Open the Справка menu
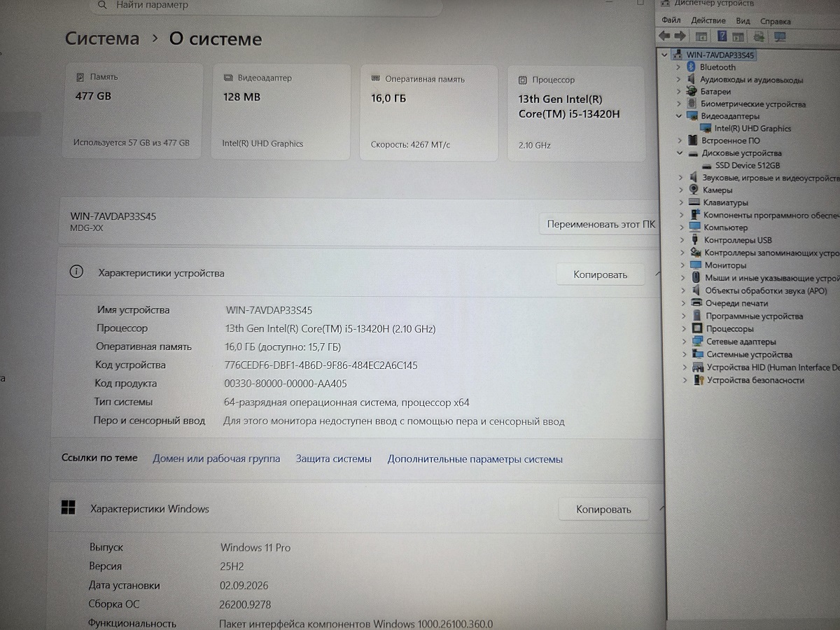The width and height of the screenshot is (840, 630). [x=776, y=21]
